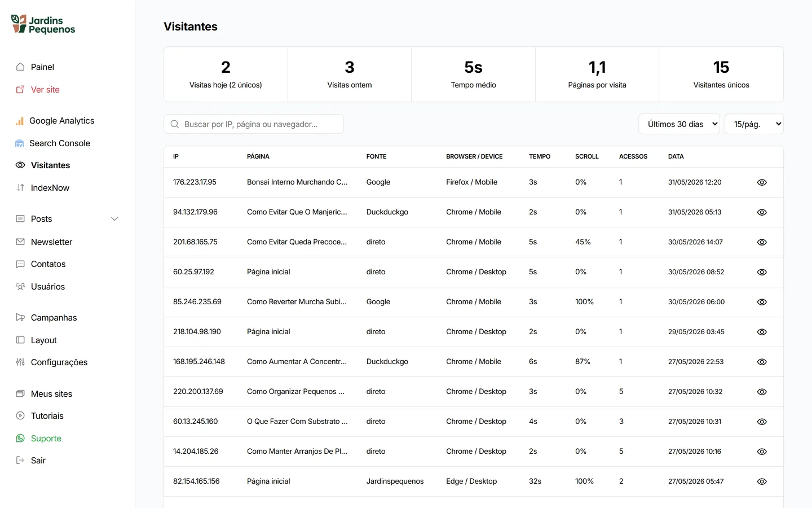
Task: Open the 15/pág. page size dropdown
Action: point(754,124)
